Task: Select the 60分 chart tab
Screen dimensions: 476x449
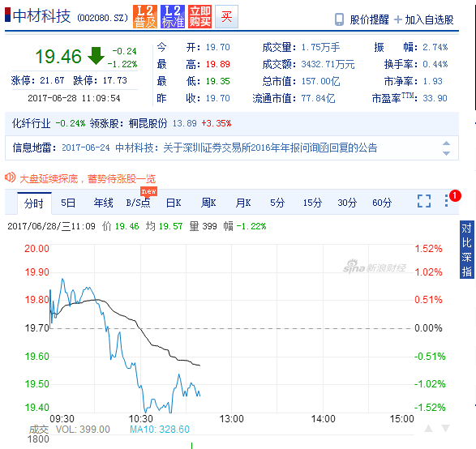Action: click(x=382, y=203)
